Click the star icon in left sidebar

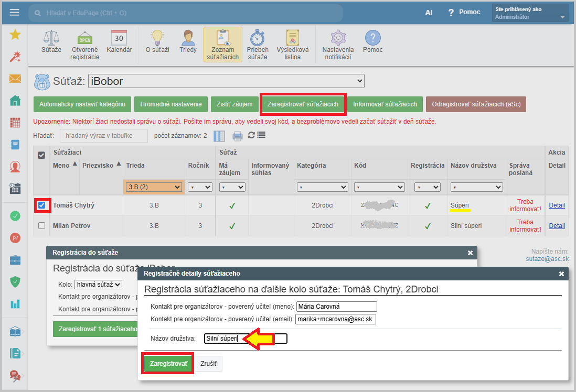click(15, 35)
